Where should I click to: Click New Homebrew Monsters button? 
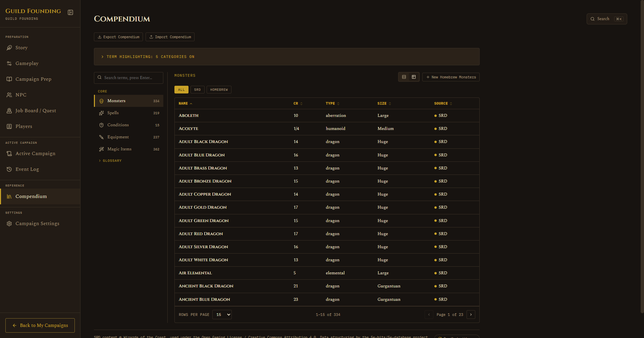pos(451,77)
